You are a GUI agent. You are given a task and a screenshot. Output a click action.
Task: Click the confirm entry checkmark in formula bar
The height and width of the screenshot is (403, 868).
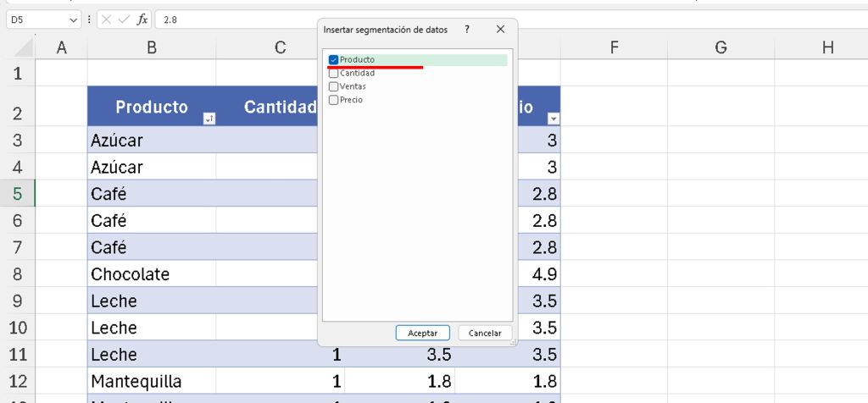[x=124, y=19]
